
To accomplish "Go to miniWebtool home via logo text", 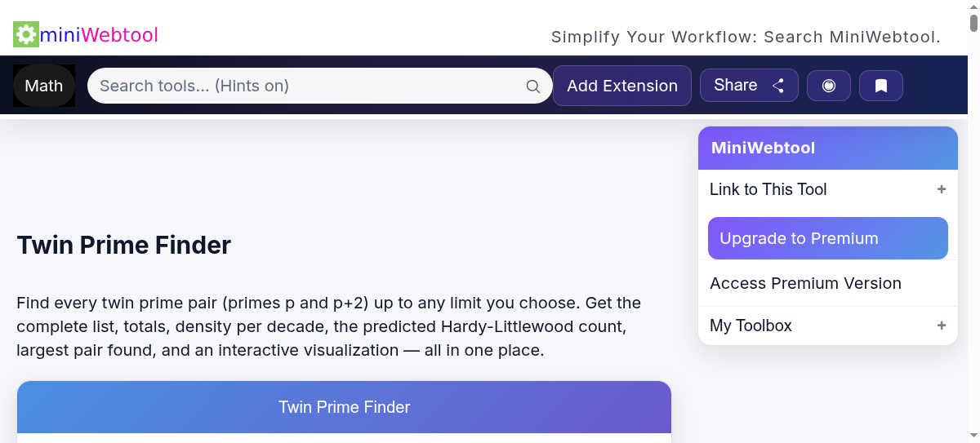I will (x=99, y=34).
